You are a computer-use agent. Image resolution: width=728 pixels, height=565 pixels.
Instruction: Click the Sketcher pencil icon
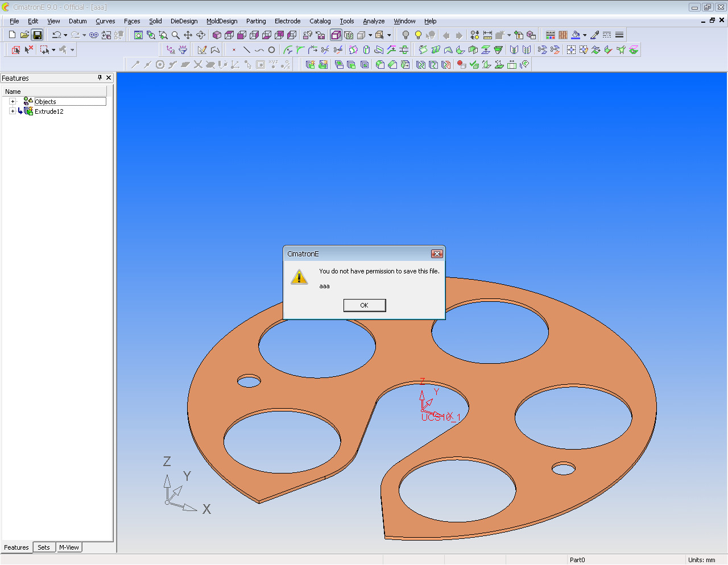pos(202,49)
